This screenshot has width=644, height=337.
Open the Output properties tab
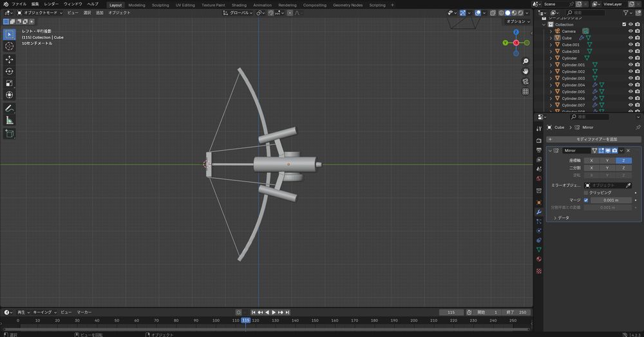[x=539, y=150]
